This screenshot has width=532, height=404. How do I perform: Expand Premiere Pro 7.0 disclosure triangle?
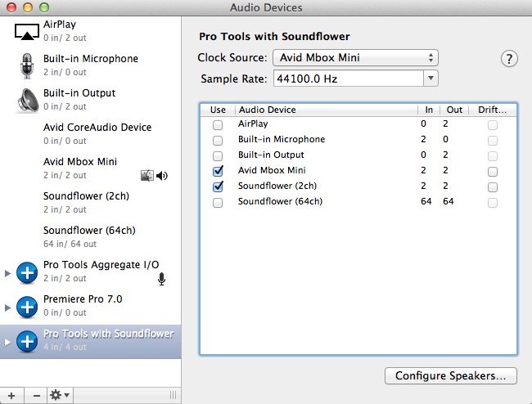click(7, 307)
